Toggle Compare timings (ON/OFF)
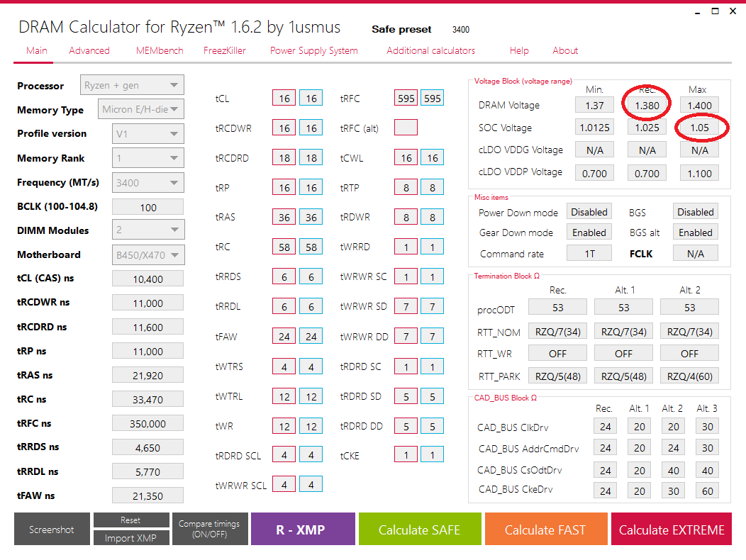The height and width of the screenshot is (560, 746). click(x=209, y=529)
